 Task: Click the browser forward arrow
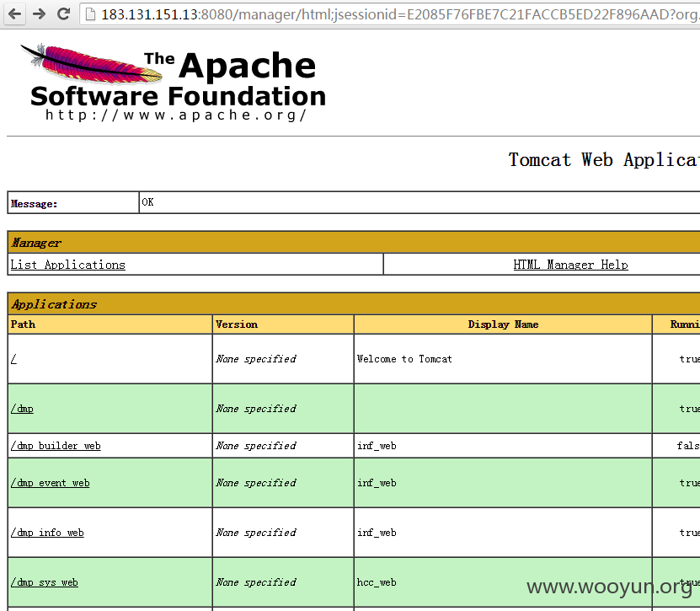pyautogui.click(x=40, y=14)
